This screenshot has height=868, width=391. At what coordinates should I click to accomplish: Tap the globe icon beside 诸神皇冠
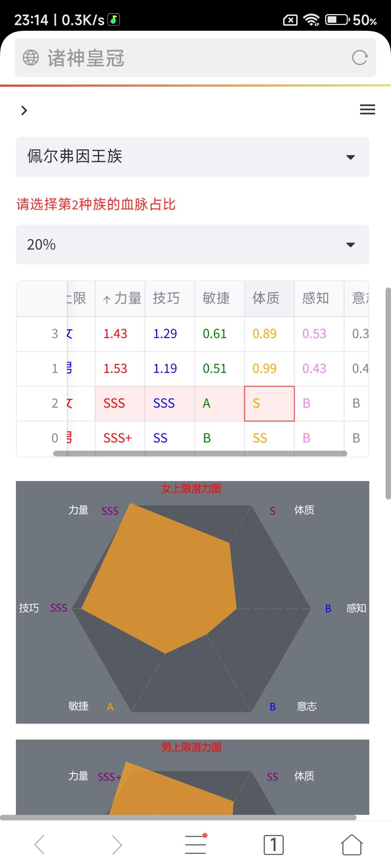click(31, 58)
